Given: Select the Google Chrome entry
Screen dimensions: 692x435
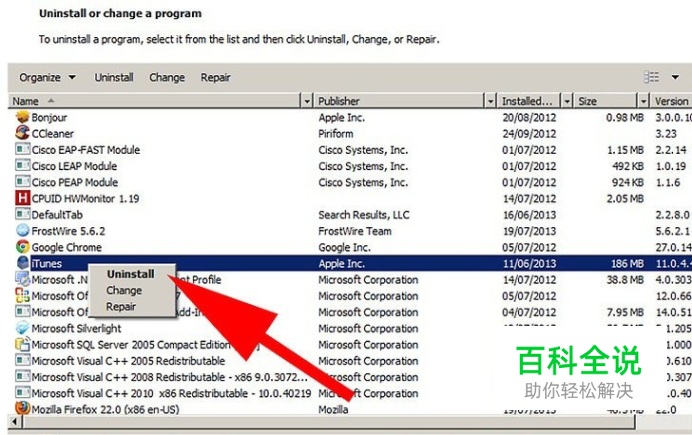Looking at the screenshot, I should pos(67,247).
